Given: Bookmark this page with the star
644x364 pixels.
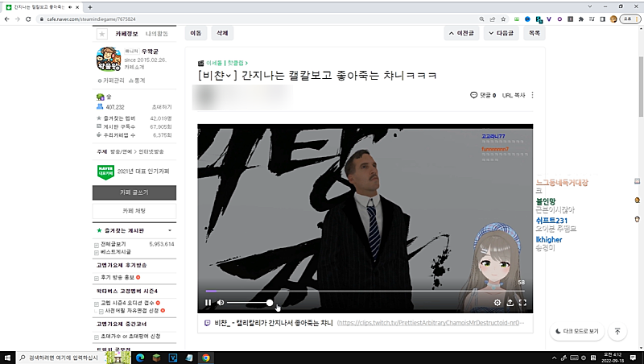Looking at the screenshot, I should (503, 19).
